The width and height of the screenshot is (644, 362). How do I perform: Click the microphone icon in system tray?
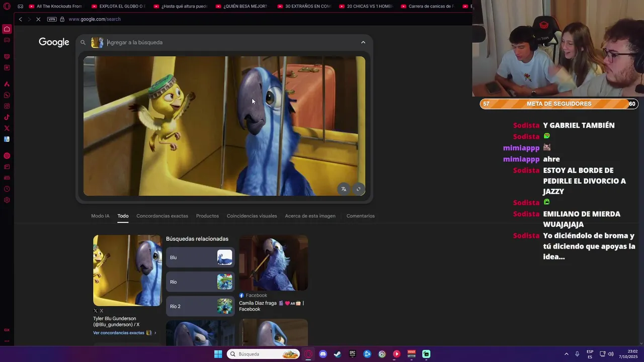(x=577, y=354)
